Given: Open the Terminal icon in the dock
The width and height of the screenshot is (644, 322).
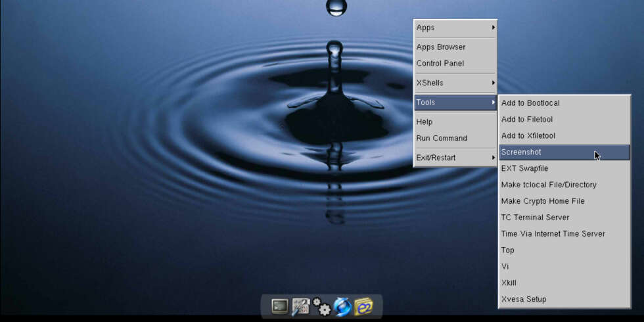Looking at the screenshot, I should (x=280, y=306).
